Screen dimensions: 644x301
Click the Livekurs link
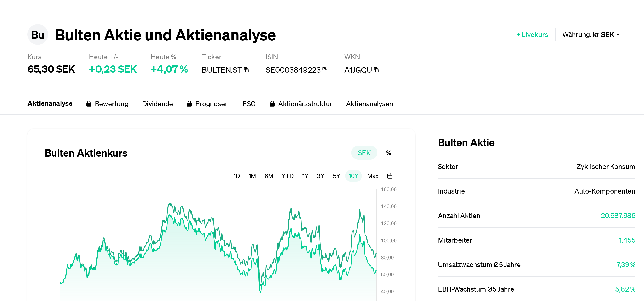pos(535,35)
